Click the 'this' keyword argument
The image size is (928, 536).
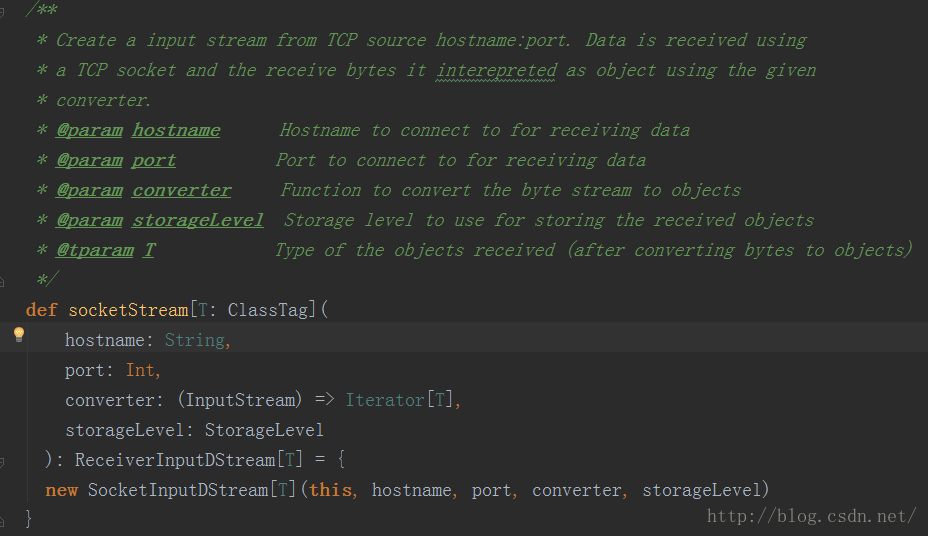(330, 490)
